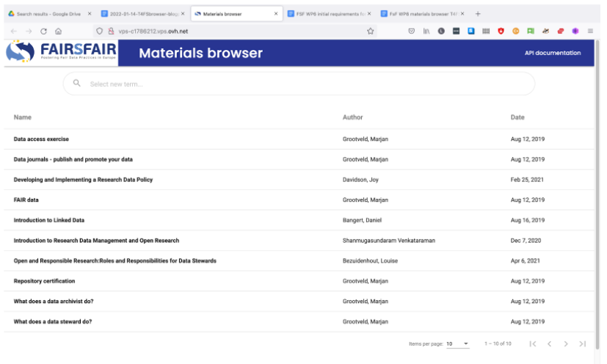
Task: Click author Bezuidenhout, Louise
Action: (370, 261)
